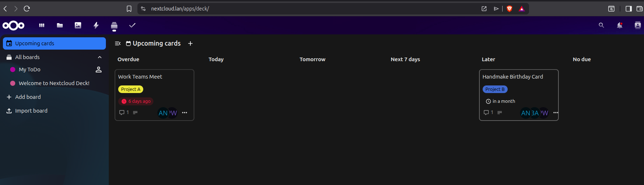Click the in a month due badge

[500, 101]
